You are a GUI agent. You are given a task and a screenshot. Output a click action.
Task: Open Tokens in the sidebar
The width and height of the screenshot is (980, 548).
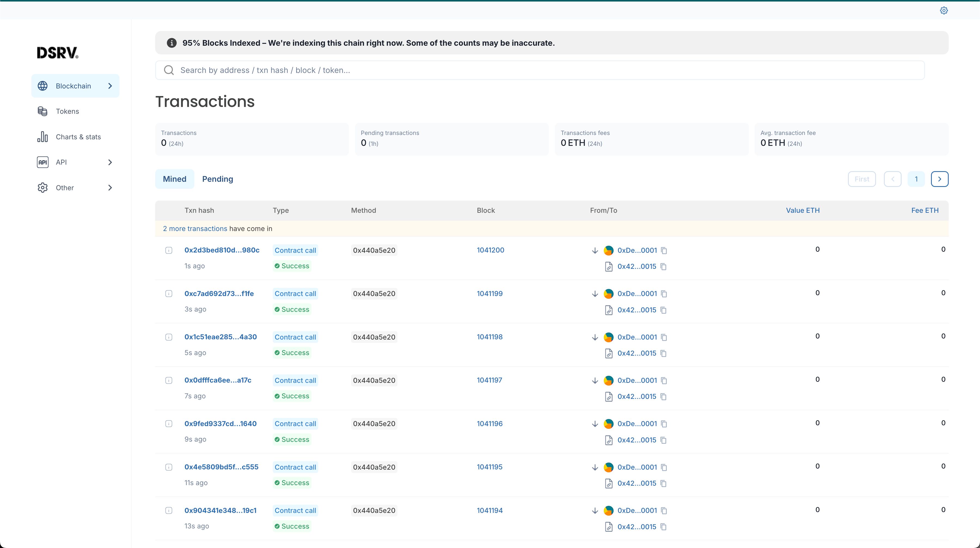click(x=75, y=112)
